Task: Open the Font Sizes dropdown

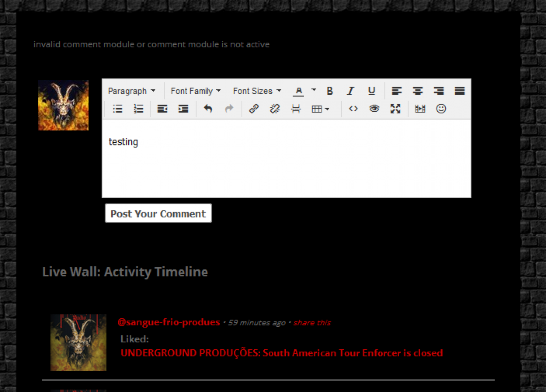Action: tap(257, 91)
